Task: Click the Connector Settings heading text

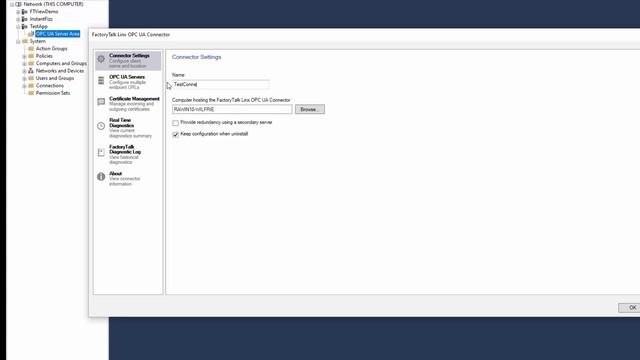Action: [196, 57]
